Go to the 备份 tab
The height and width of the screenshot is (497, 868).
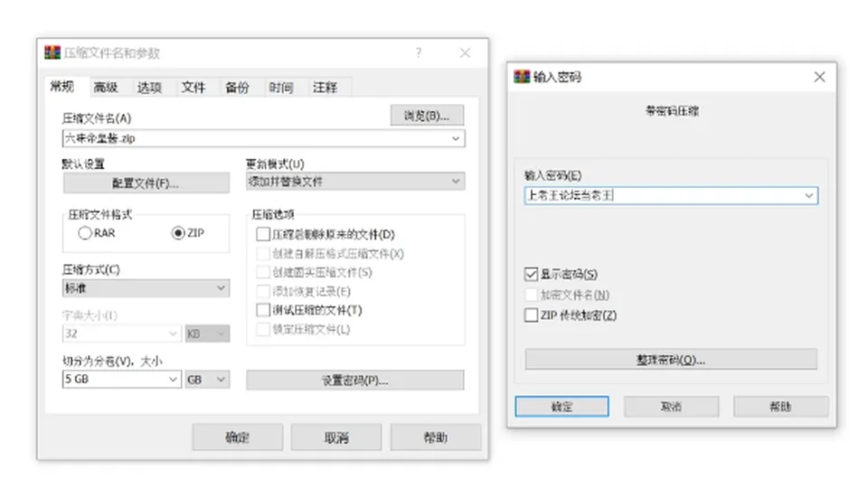pyautogui.click(x=237, y=87)
